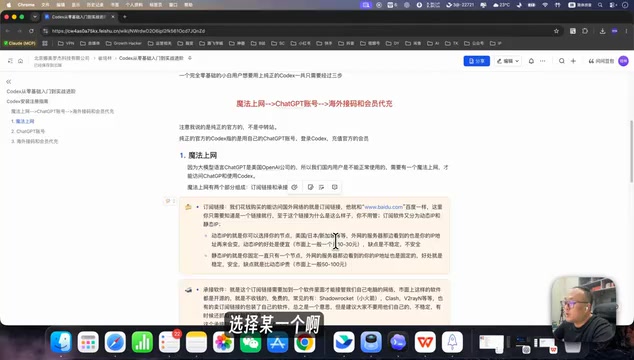Open Chrome extensions puzzle icon
The width and height of the screenshot is (634, 360).
(585, 31)
